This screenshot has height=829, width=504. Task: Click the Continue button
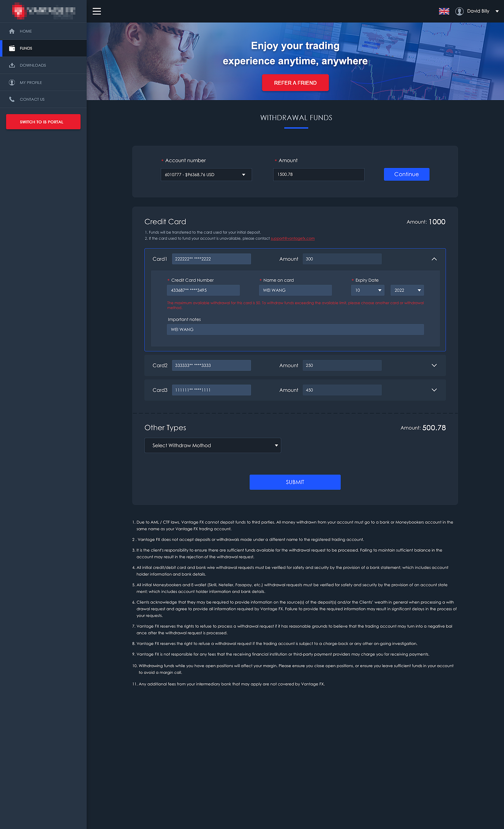pyautogui.click(x=407, y=174)
